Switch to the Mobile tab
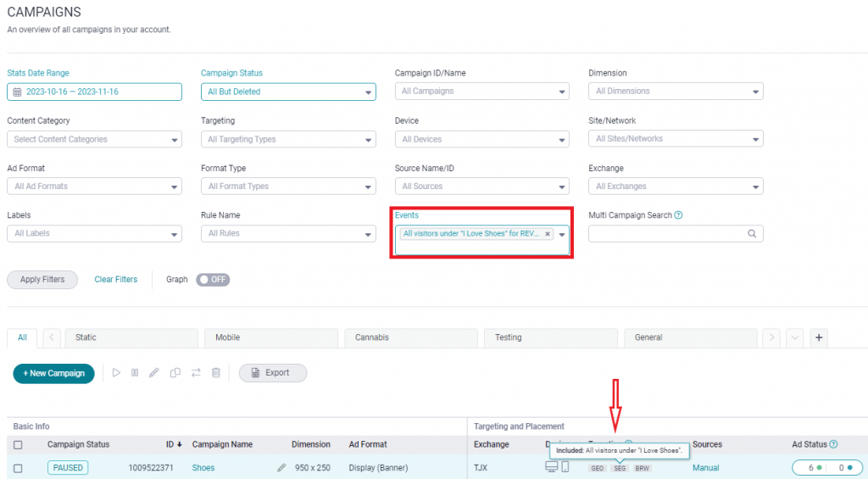Screen dimensions: 868x479 [271, 337]
